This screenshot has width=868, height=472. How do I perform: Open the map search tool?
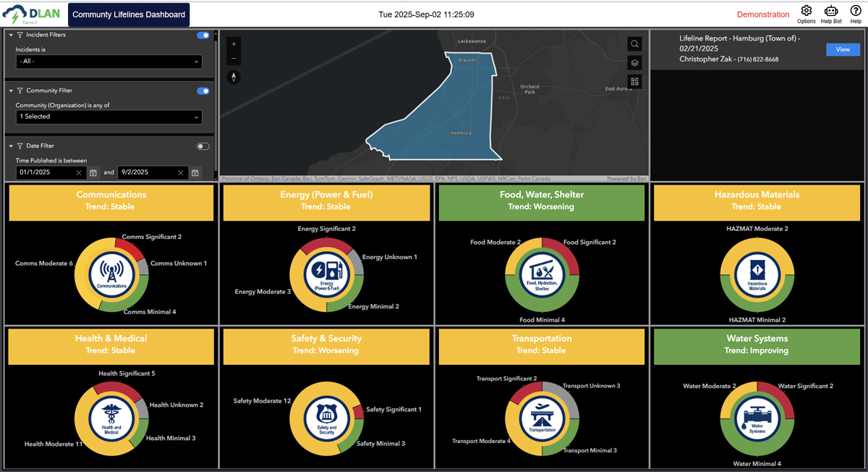tap(634, 44)
